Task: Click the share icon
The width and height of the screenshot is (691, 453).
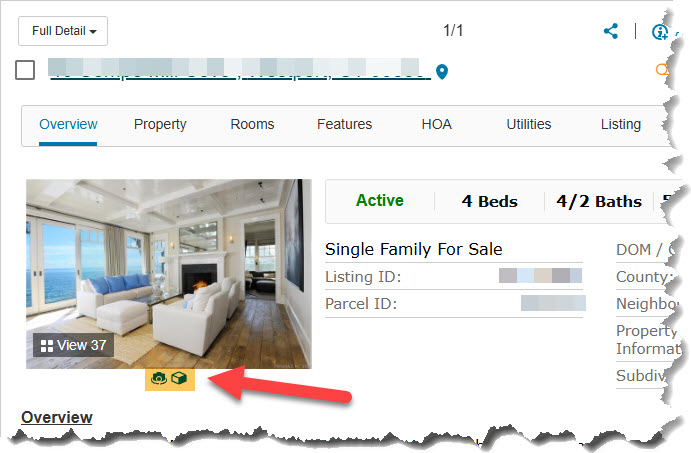Action: coord(611,31)
